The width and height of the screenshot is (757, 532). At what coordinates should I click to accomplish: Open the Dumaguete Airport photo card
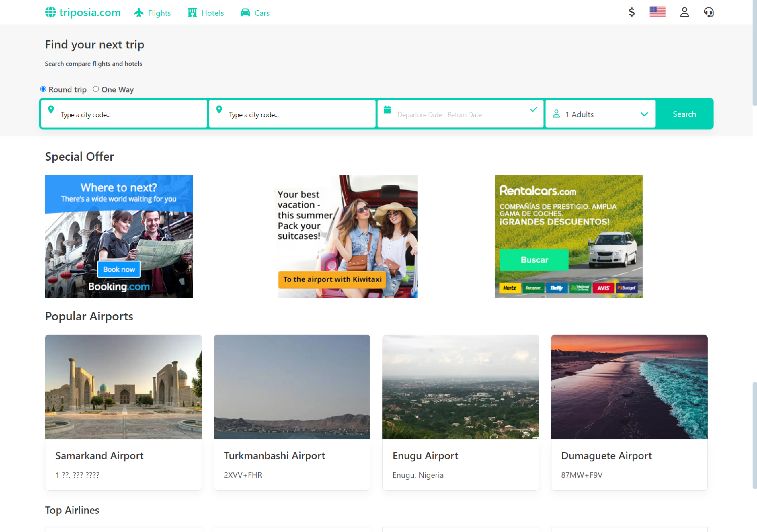tap(629, 387)
